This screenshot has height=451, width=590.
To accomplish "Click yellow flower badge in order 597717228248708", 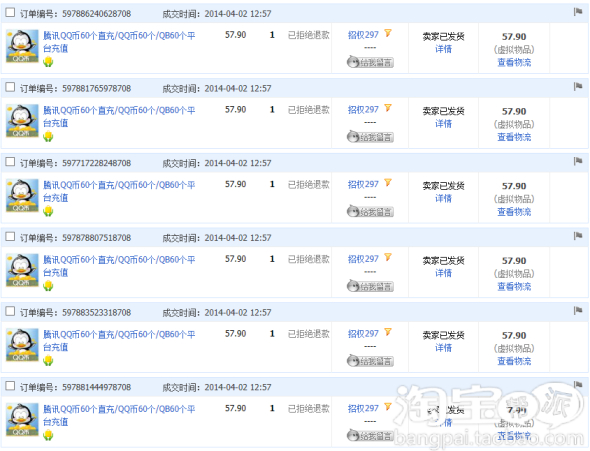I will click(x=48, y=211).
